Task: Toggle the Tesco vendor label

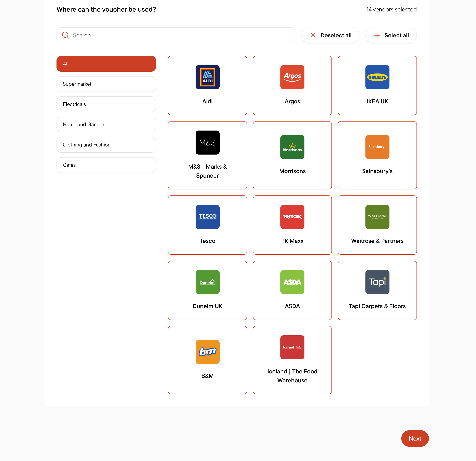Action: pos(207,241)
